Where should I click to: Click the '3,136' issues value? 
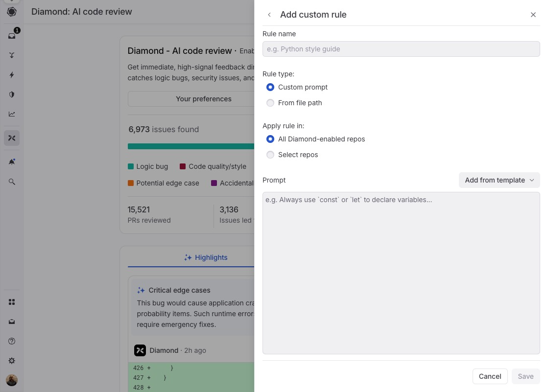coord(229,209)
